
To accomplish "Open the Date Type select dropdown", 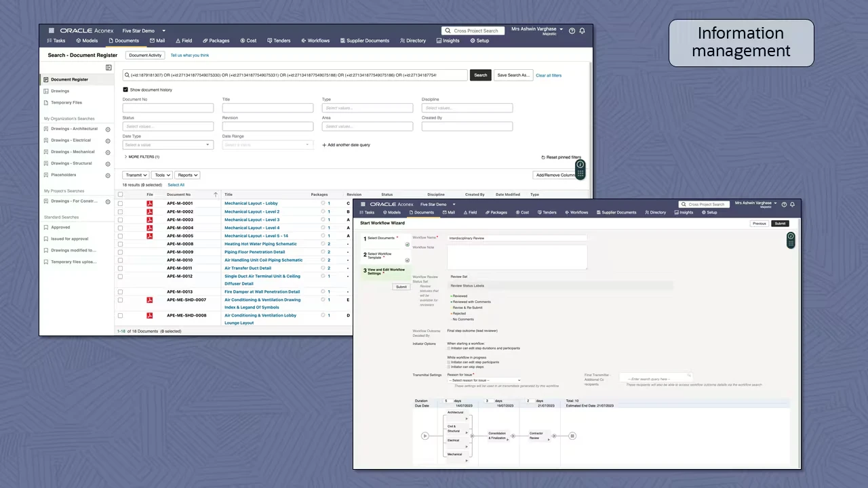I will pos(167,145).
